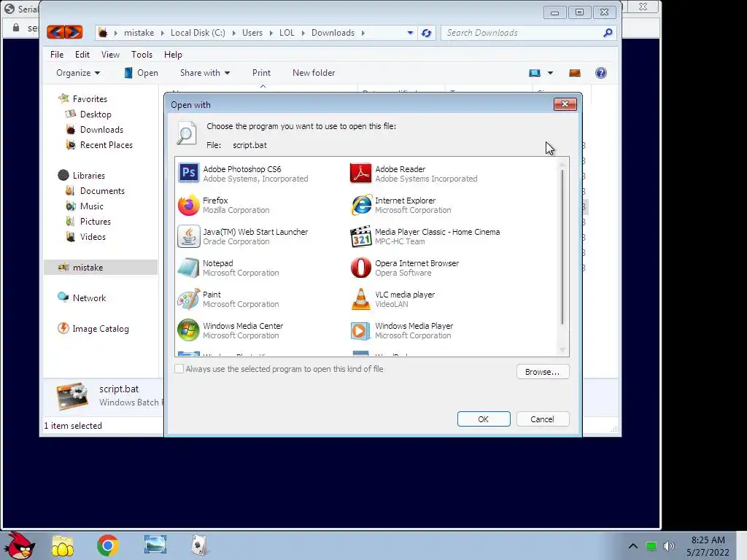This screenshot has width=747, height=560.
Task: Click the search magnifier icon
Action: [x=608, y=33]
